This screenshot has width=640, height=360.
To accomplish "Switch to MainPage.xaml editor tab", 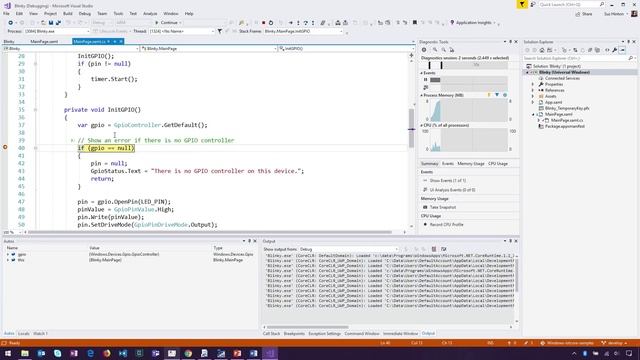I will point(44,42).
